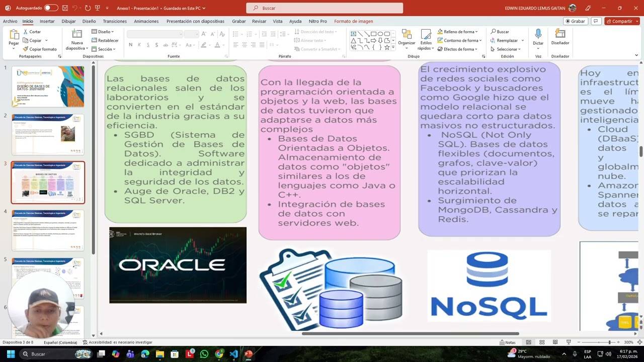Open the font name combo box
The width and height of the screenshot is (644, 362).
[x=155, y=34]
